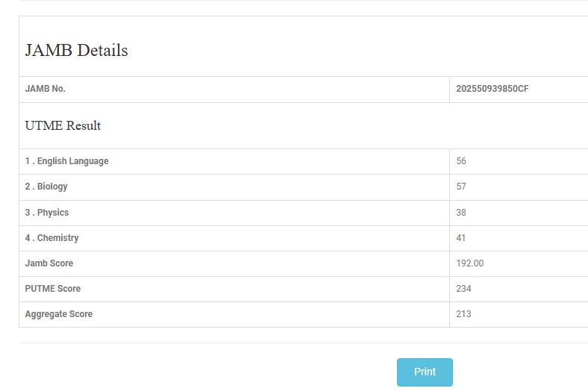Click the UTME Result heading

click(x=63, y=125)
